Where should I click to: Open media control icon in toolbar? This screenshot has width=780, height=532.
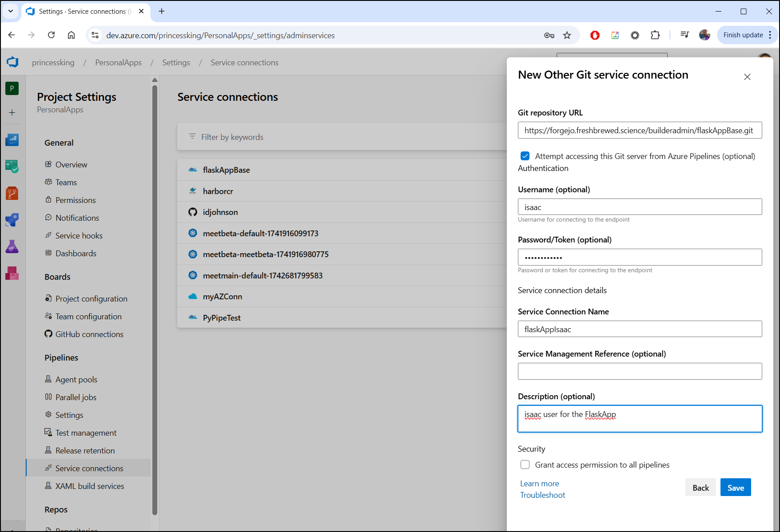pos(684,35)
